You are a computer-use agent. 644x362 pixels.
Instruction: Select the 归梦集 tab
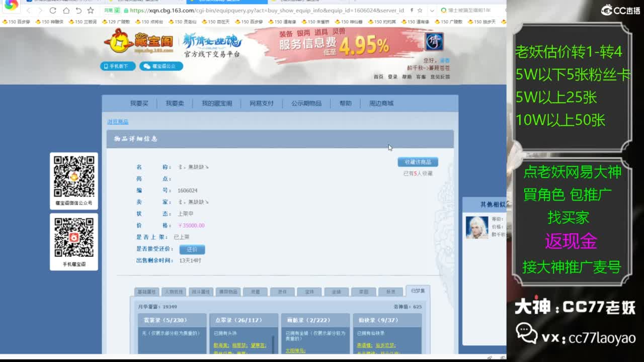(418, 291)
